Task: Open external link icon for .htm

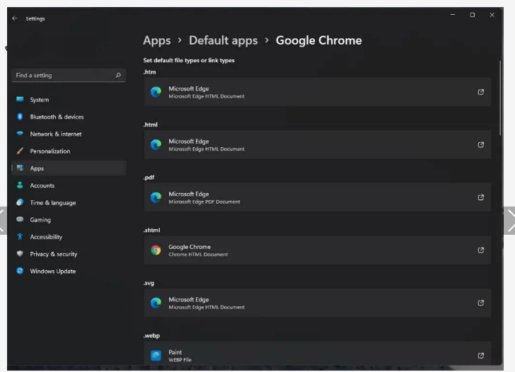Action: 481,92
